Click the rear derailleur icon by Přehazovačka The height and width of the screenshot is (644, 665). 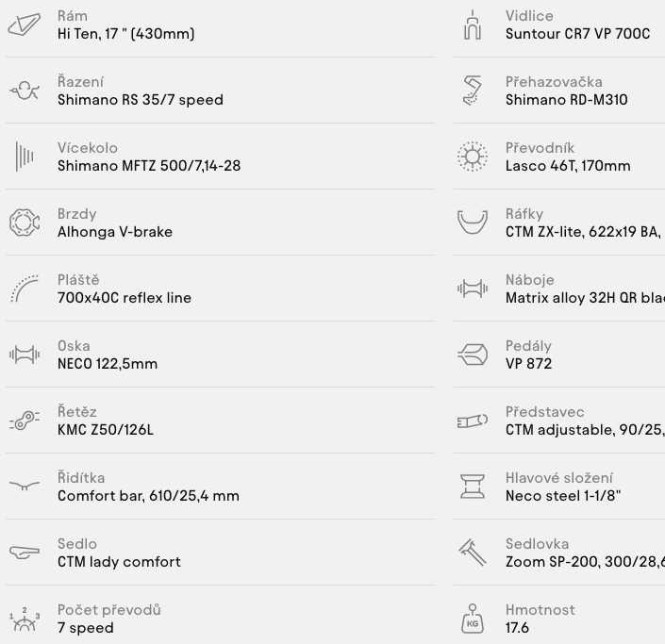click(x=473, y=91)
